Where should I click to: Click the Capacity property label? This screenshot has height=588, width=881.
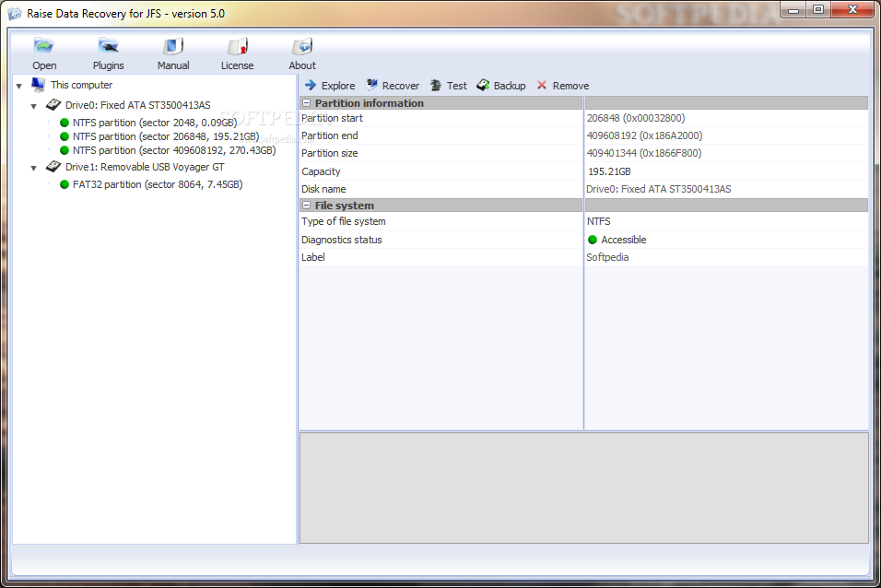[321, 171]
